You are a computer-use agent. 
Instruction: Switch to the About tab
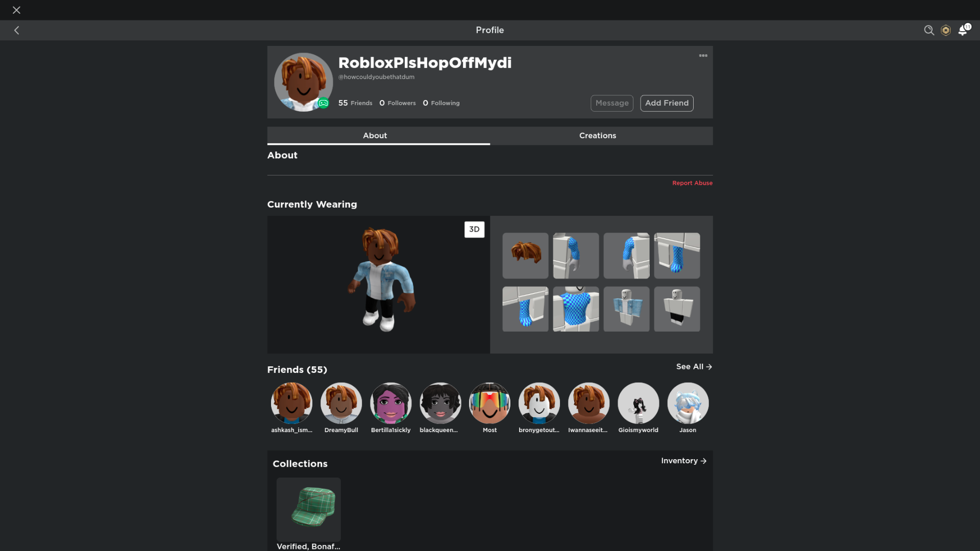pos(378,136)
